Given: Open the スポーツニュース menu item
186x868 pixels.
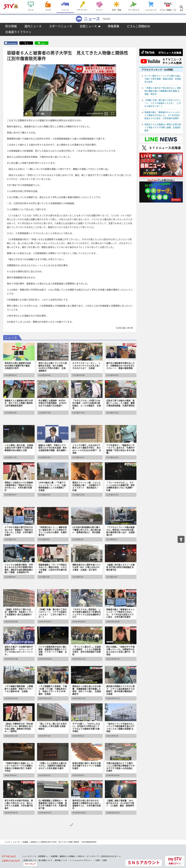Looking at the screenshot, I should pos(60,26).
